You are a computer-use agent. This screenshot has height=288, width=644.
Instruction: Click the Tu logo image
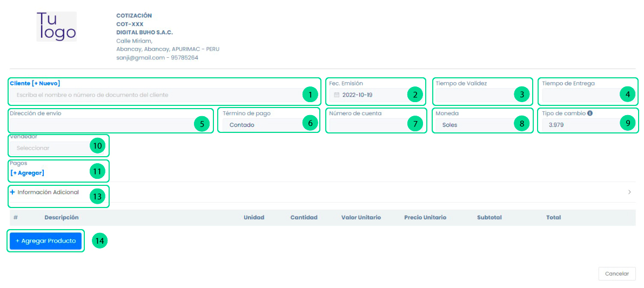point(57,26)
